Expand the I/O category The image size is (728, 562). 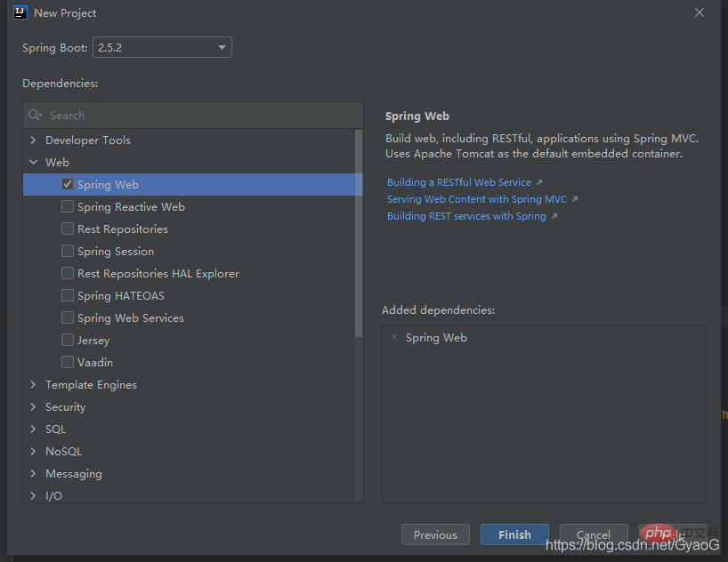[x=33, y=495]
